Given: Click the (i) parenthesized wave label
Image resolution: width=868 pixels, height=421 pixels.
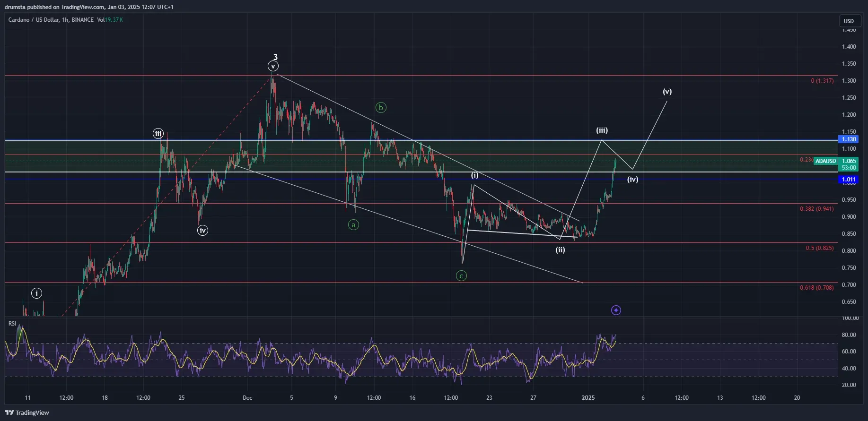Looking at the screenshot, I should pos(474,175).
